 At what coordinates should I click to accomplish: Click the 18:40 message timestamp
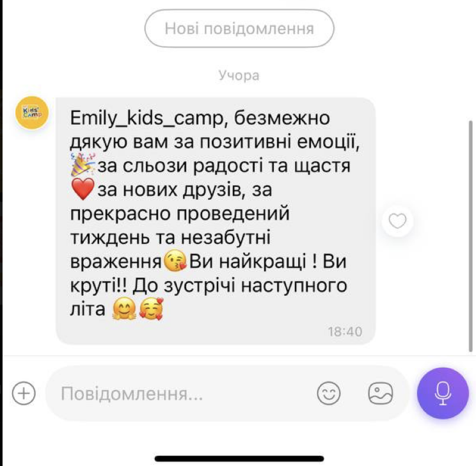[345, 332]
